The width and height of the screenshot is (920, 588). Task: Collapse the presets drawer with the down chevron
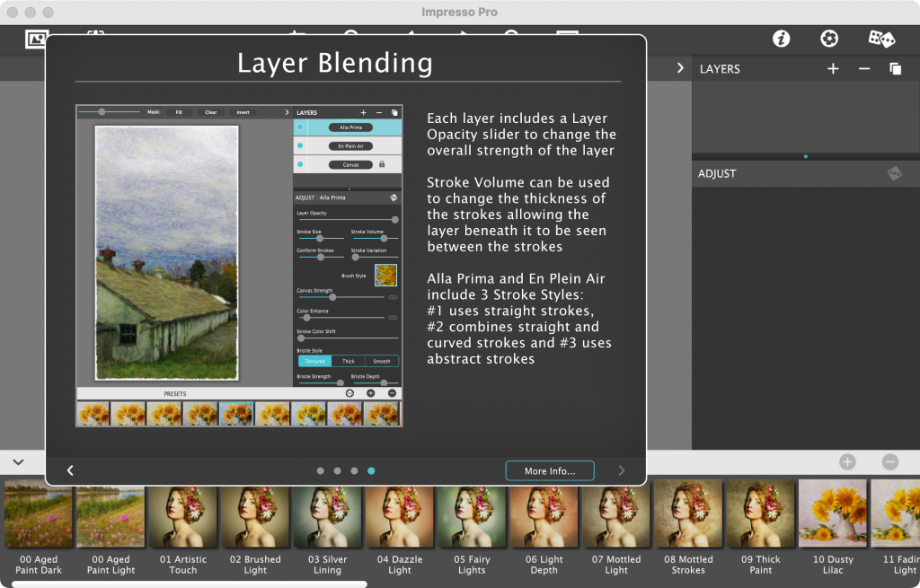(x=18, y=461)
